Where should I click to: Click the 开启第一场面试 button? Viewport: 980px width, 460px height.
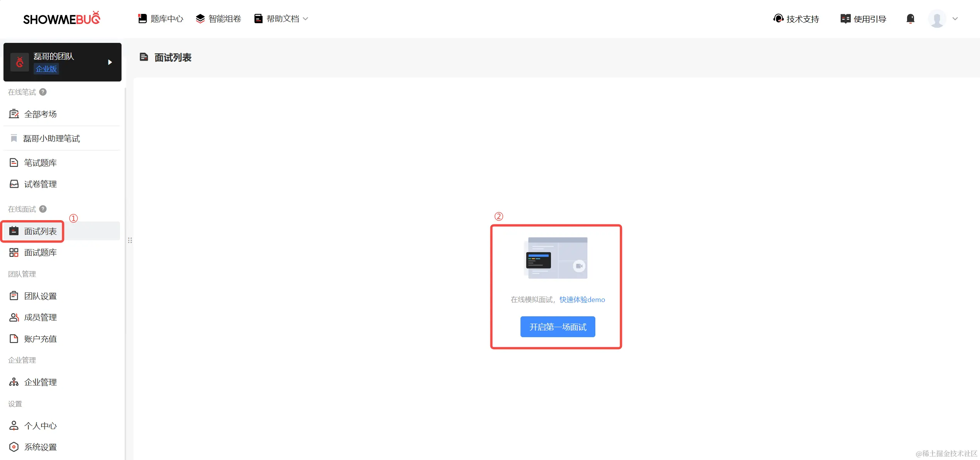tap(558, 327)
